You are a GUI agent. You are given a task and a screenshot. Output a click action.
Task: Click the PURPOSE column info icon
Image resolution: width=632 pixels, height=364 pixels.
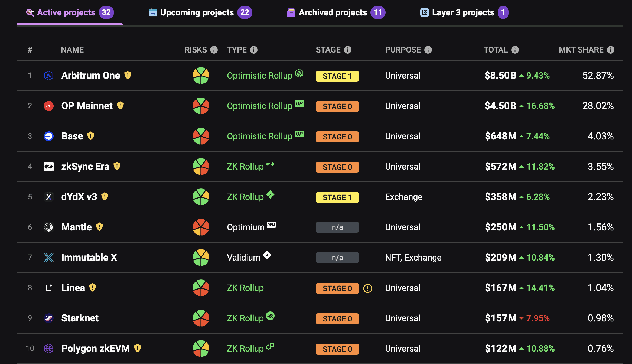tap(428, 50)
